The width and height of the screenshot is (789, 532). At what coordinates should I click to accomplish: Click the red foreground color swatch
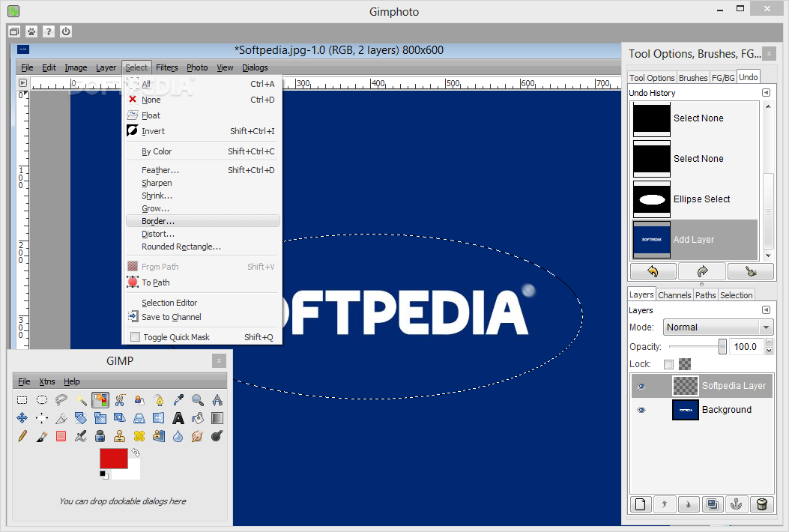point(114,459)
